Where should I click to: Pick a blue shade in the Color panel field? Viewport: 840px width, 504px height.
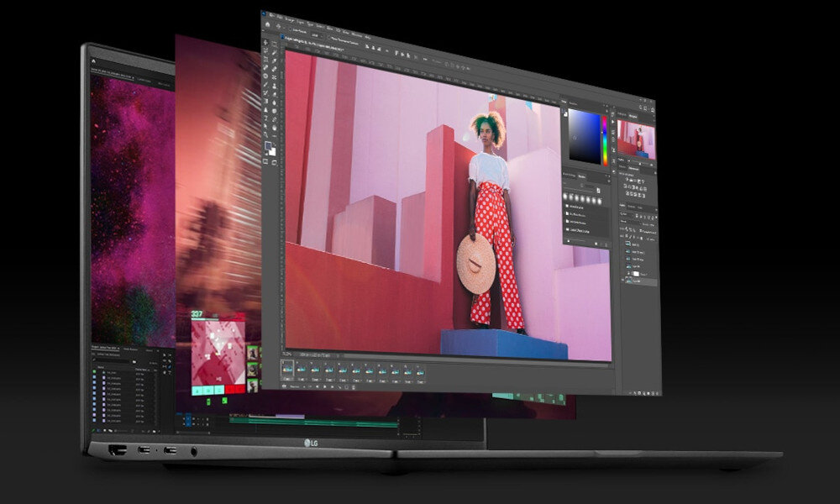tap(585, 136)
